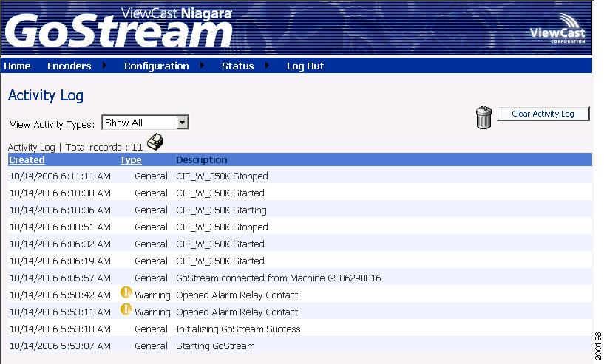Open the Configuration menu
Image resolution: width=604 pixels, height=364 pixels.
(x=157, y=66)
